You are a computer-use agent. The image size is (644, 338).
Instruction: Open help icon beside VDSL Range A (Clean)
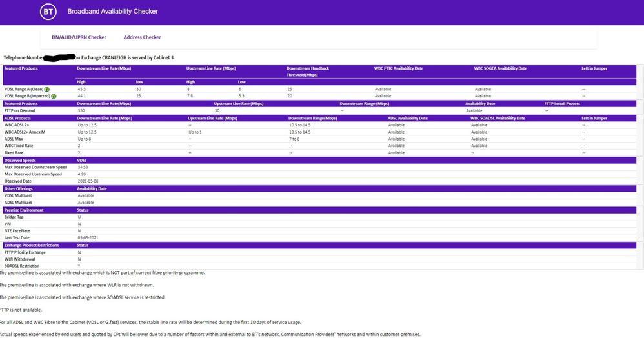point(47,89)
